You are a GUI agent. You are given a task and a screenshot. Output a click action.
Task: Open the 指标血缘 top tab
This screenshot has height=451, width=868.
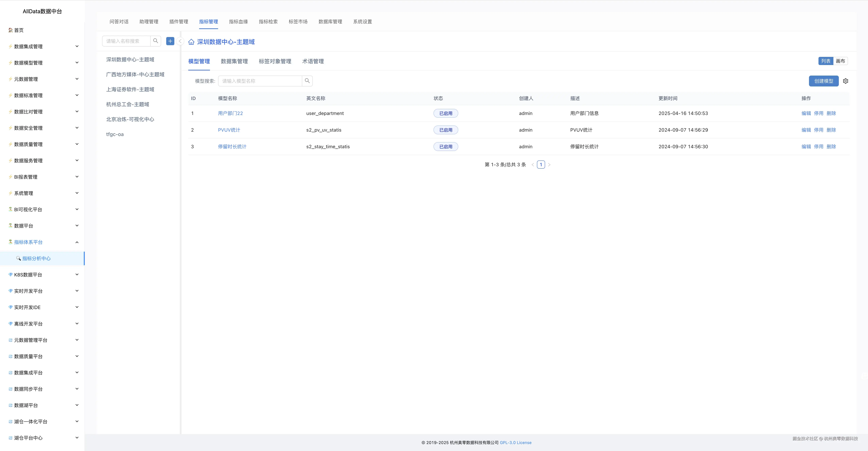click(238, 22)
